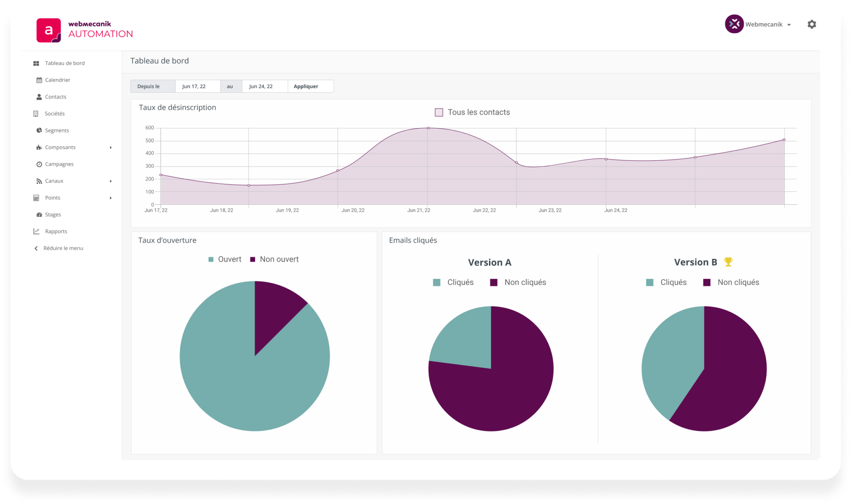Open Campagnes from the sidebar
This screenshot has height=504, width=851.
(x=59, y=164)
